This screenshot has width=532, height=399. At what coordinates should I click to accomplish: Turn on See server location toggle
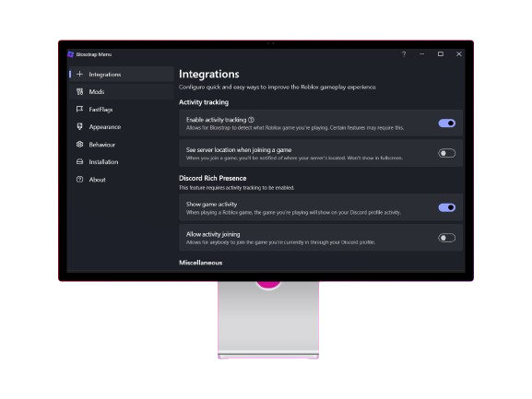[447, 153]
